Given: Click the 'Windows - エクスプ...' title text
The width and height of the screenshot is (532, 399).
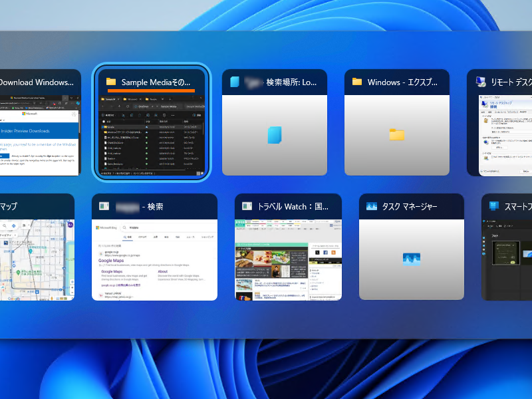Looking at the screenshot, I should click(402, 82).
